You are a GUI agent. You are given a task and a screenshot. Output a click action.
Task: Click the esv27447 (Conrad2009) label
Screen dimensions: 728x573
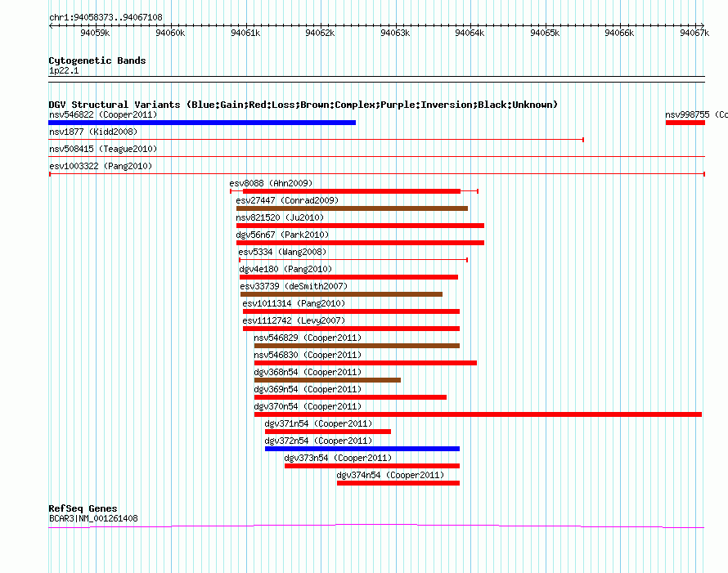(x=287, y=200)
